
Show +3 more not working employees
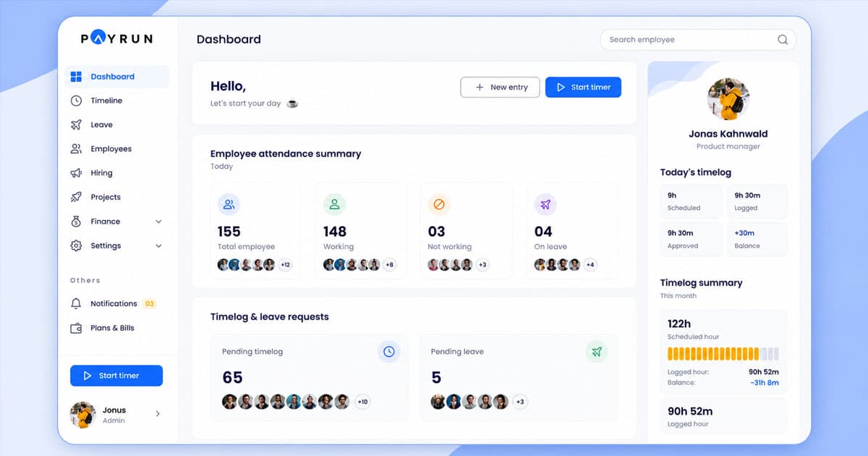pos(482,265)
